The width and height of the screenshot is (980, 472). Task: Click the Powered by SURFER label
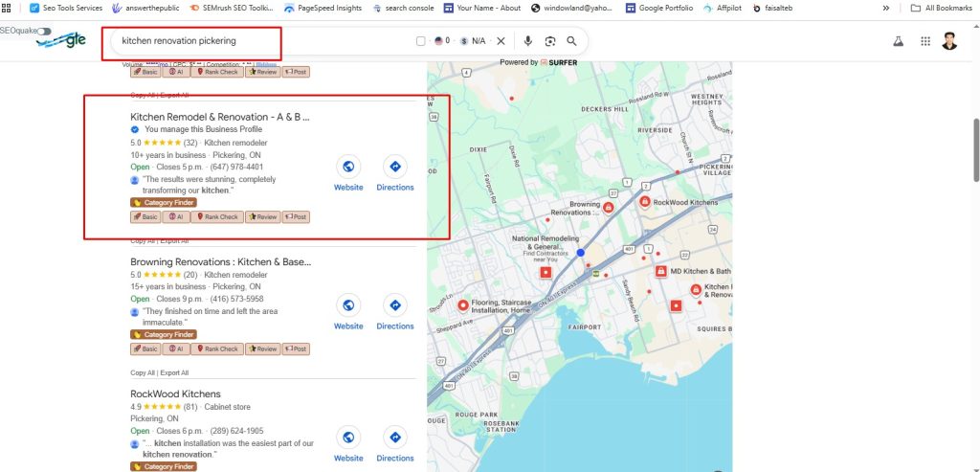coord(538,62)
